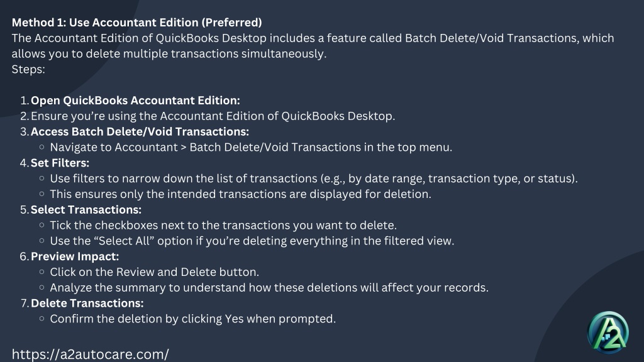Click the Steps: label
Image resolution: width=644 pixels, height=362 pixels.
click(28, 69)
